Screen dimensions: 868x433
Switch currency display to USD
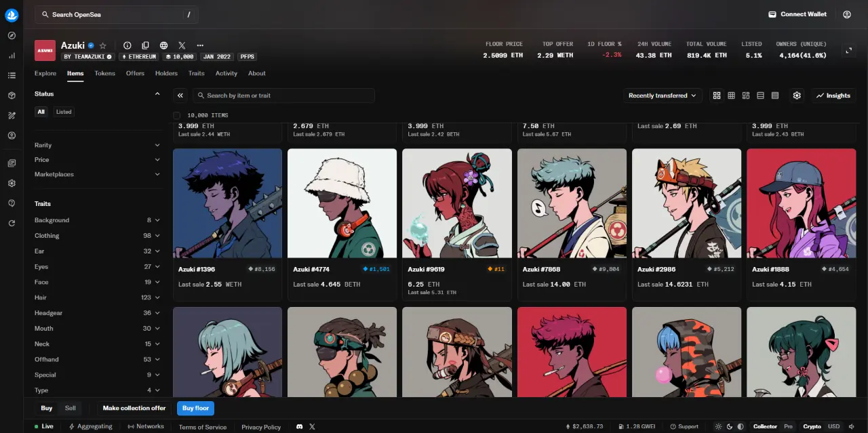pyautogui.click(x=833, y=426)
